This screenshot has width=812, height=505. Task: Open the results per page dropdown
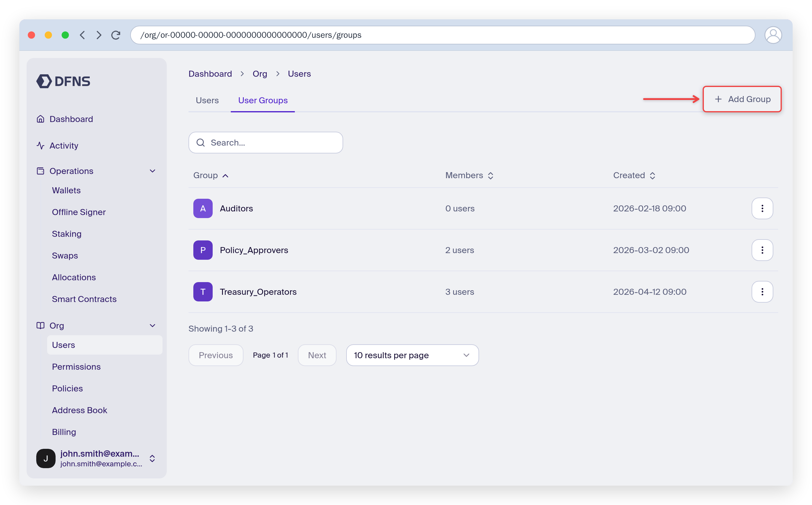pos(412,355)
